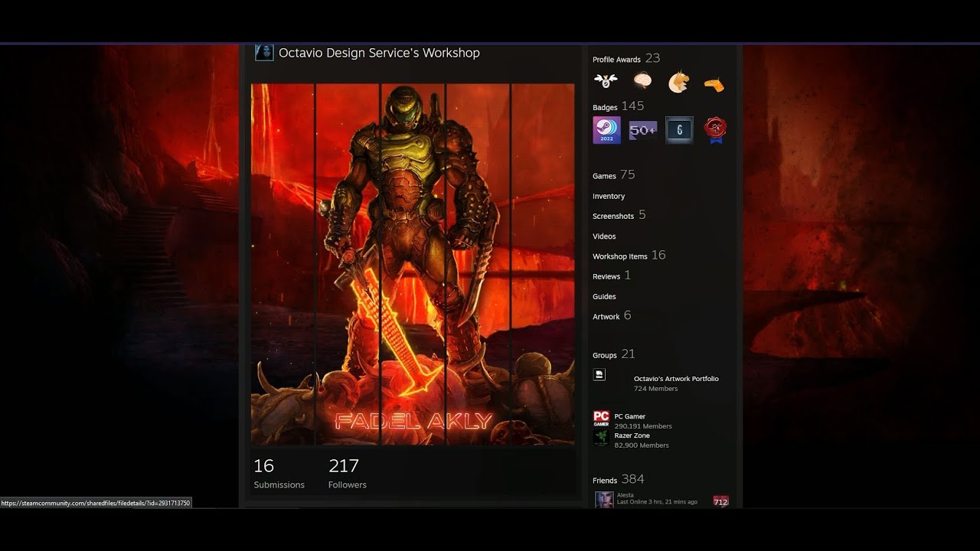This screenshot has height=551, width=980.
Task: View the 50+ game collector badge
Action: click(x=642, y=130)
